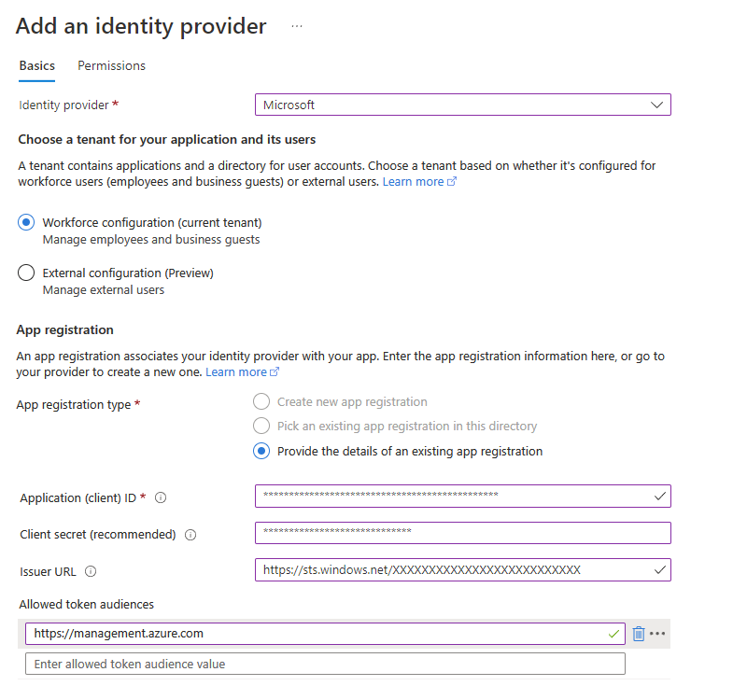
Task: Select the Basics tab
Action: pos(36,65)
